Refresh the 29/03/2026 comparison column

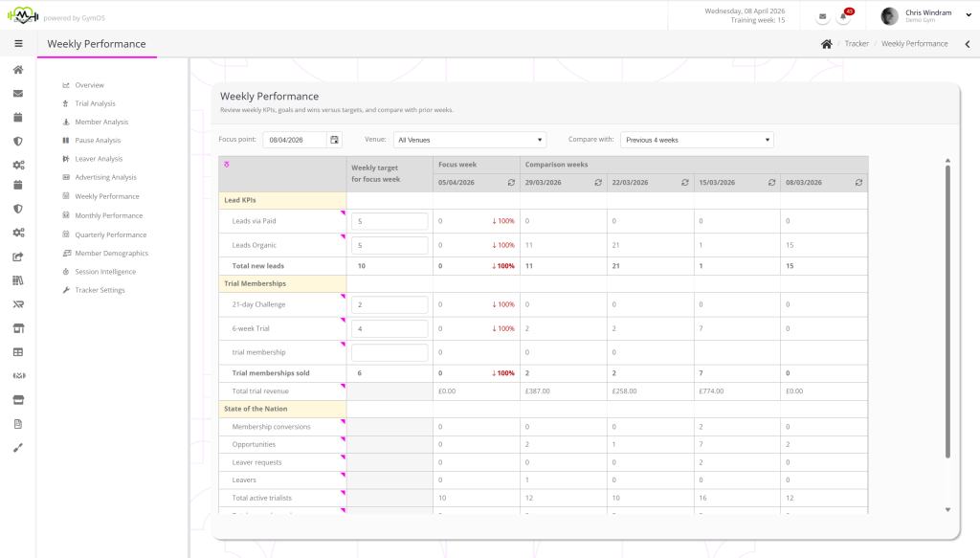(598, 182)
